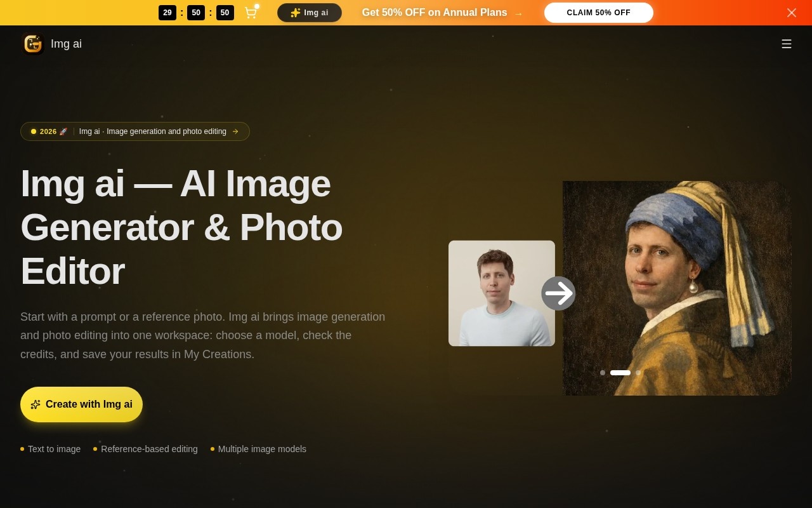The height and width of the screenshot is (508, 812).
Task: Start with Create with Img ai button
Action: (81, 404)
